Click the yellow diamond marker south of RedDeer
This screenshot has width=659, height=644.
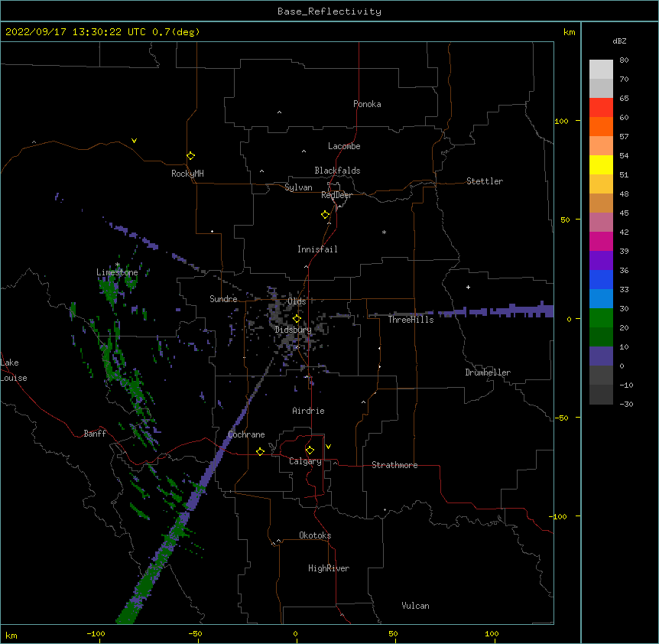tap(326, 215)
